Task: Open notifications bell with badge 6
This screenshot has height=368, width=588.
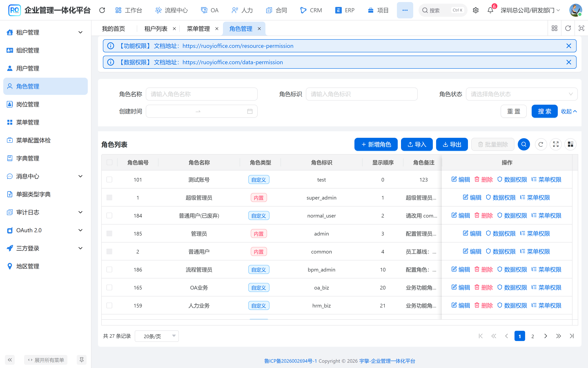Action: point(490,10)
